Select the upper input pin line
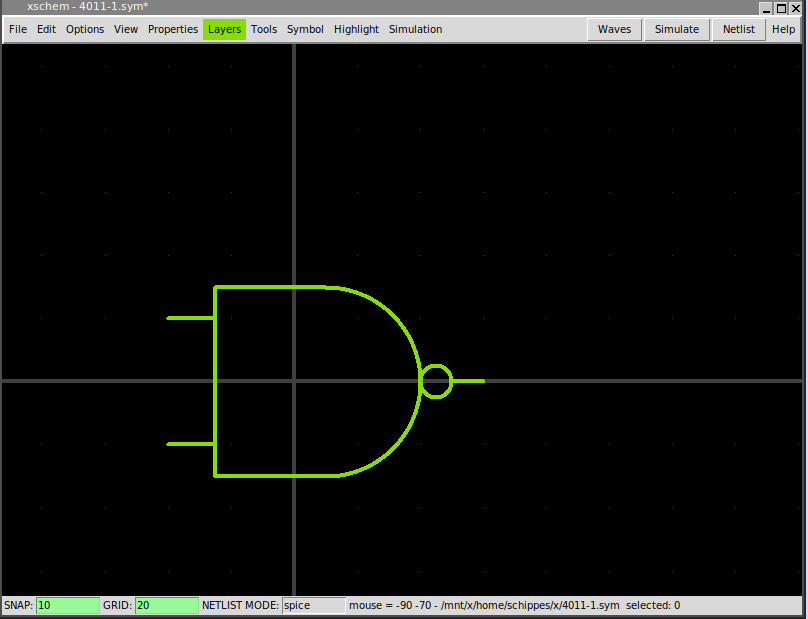Image resolution: width=808 pixels, height=619 pixels. [x=190, y=318]
